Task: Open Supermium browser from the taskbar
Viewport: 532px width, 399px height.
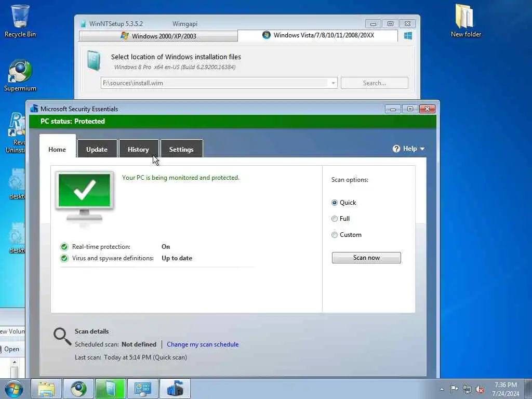Action: [78, 389]
